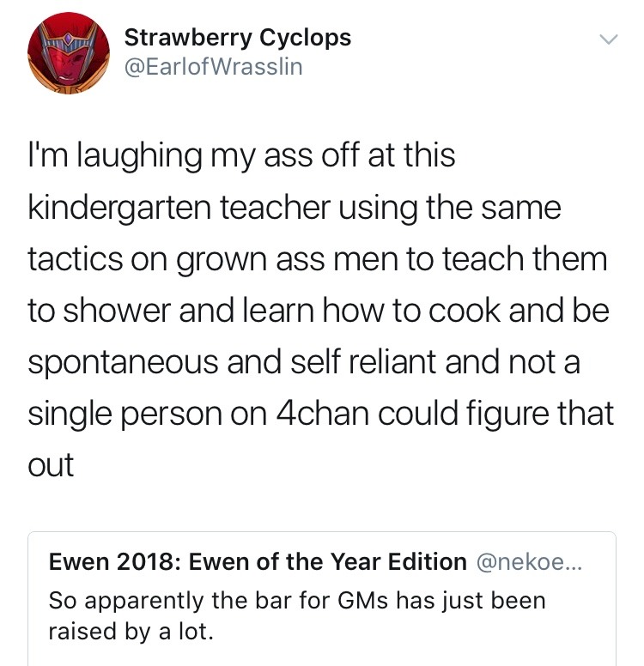
Task: Click the final word "out" of the tweet
Action: pyautogui.click(x=51, y=465)
